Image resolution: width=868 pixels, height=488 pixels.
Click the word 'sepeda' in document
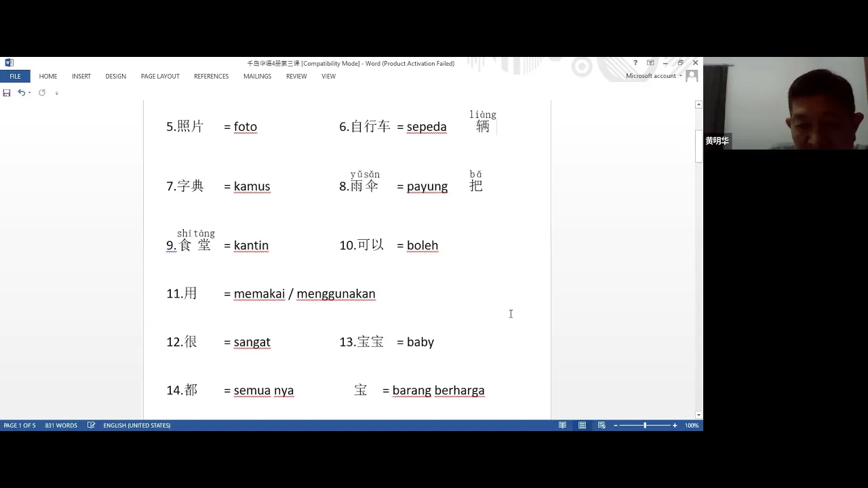coord(427,127)
